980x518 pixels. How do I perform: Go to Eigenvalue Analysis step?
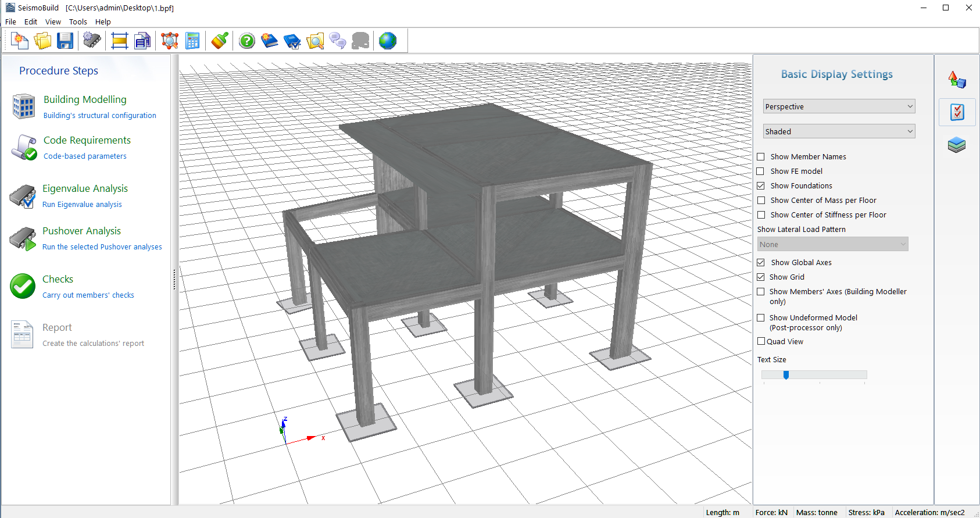85,188
